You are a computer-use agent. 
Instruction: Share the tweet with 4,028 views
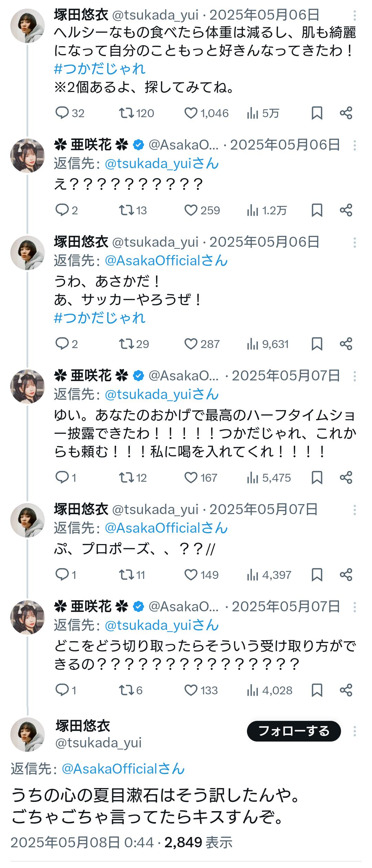[x=346, y=690]
